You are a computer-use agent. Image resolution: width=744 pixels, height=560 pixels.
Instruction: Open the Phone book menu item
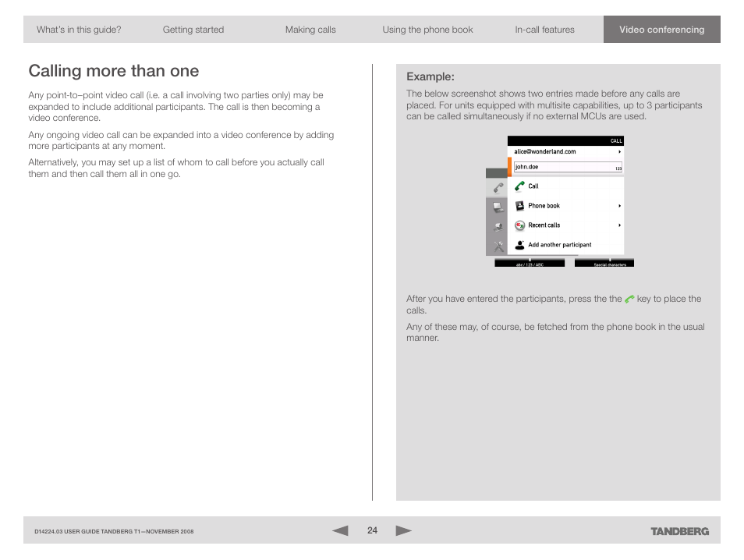coord(565,205)
